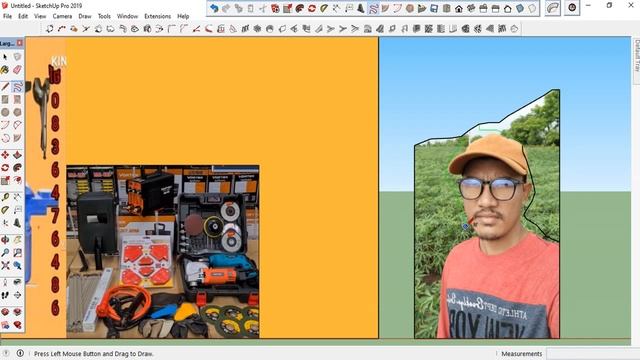Select the Scale tool
Viewport: 640px width, 360px height.
tap(5, 180)
